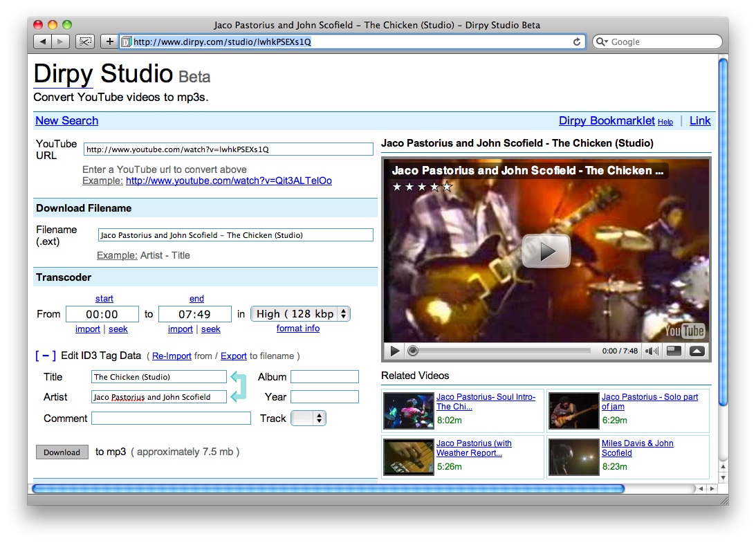Click the start link above From time

(104, 299)
